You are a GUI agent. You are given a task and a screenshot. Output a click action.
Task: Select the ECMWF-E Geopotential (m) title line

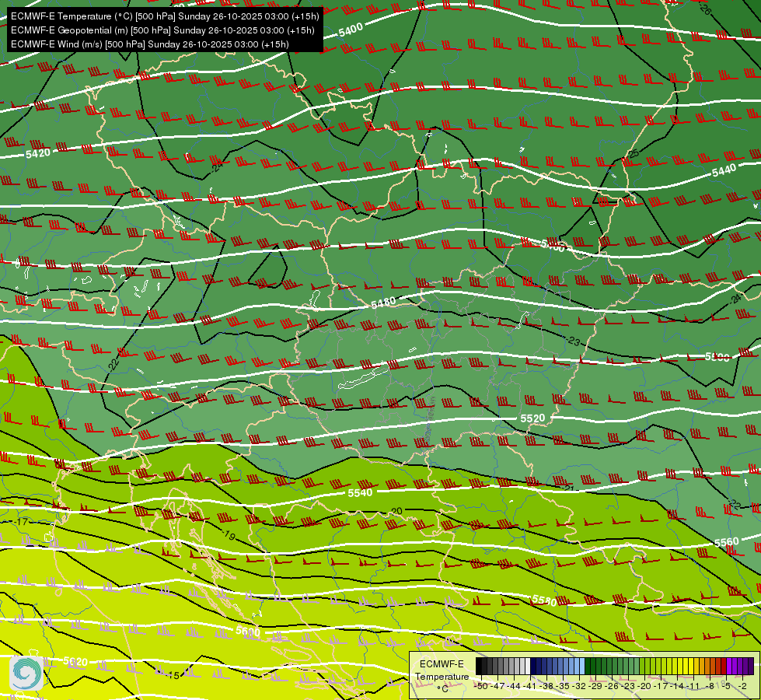(x=162, y=30)
